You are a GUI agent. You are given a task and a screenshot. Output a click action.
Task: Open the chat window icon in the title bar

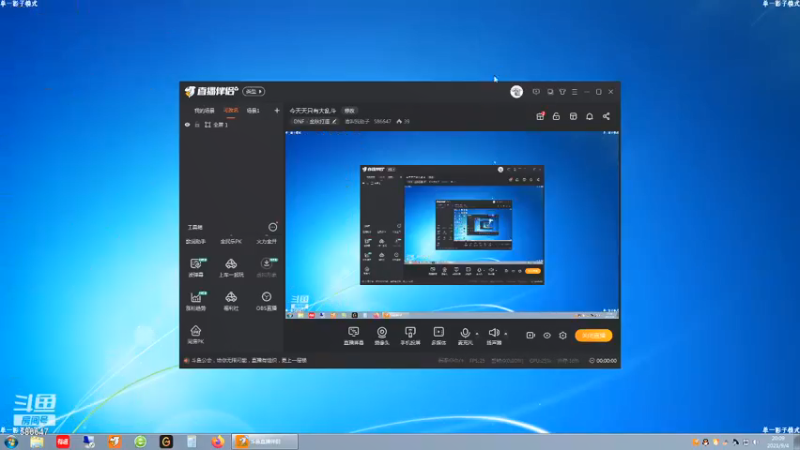click(x=550, y=92)
